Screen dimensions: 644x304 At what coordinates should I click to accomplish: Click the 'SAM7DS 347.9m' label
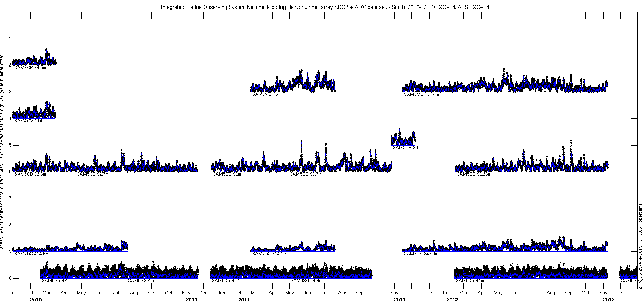click(421, 254)
